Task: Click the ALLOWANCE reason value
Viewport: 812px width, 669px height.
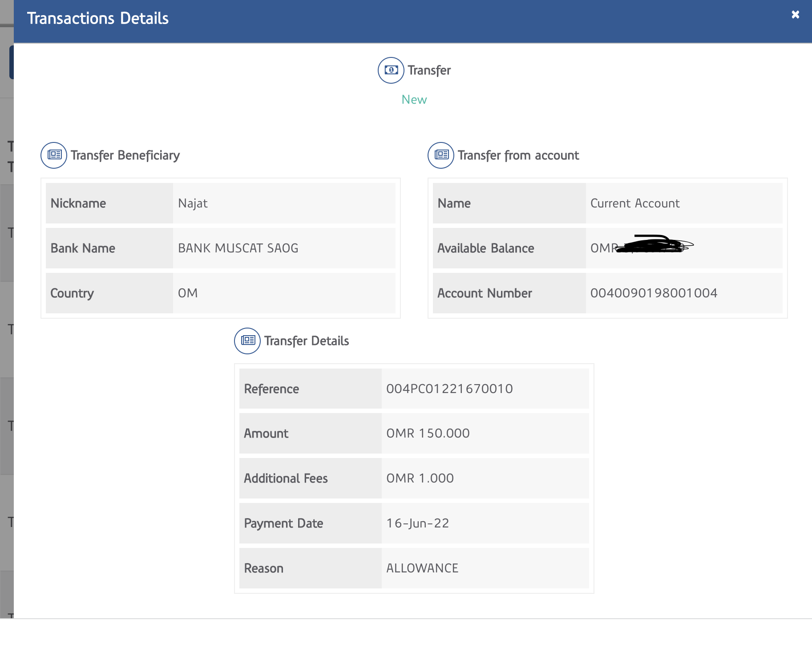Action: pyautogui.click(x=422, y=568)
